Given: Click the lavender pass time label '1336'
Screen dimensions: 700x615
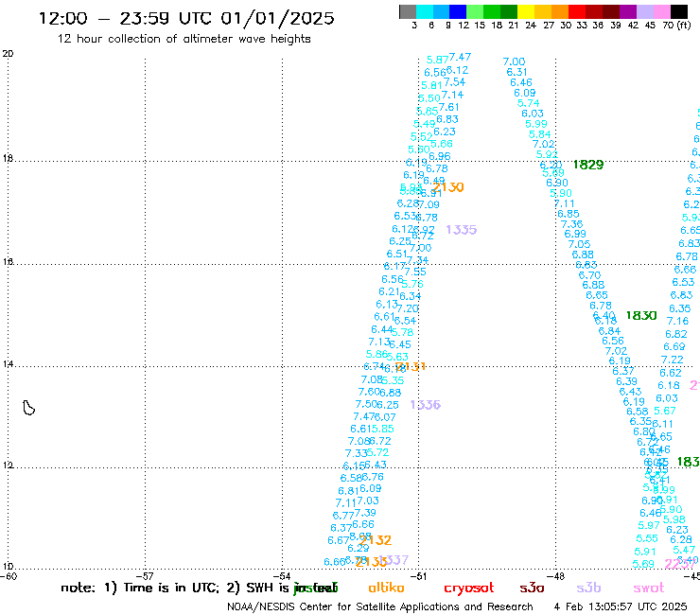Looking at the screenshot, I should click(x=426, y=405).
